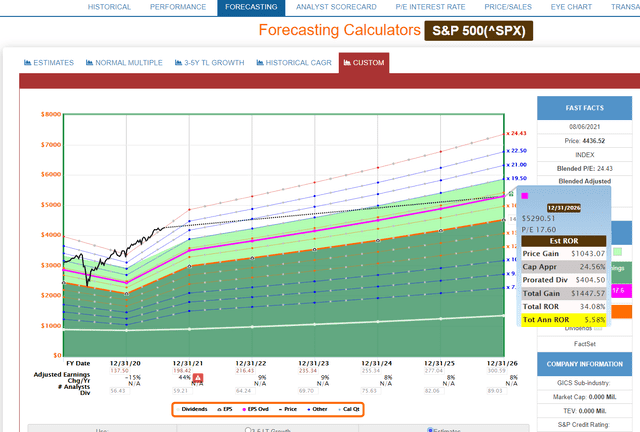Toggle the Other series in the chart legend

(x=317, y=409)
